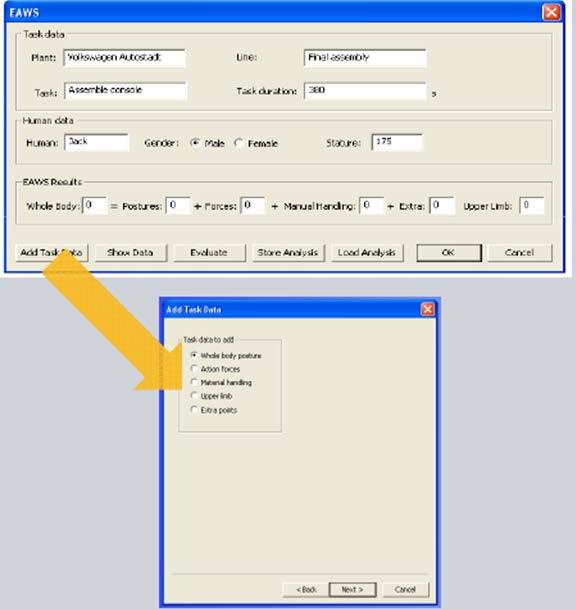This screenshot has height=609, width=576.
Task: Edit the Stature value field
Action: [397, 142]
